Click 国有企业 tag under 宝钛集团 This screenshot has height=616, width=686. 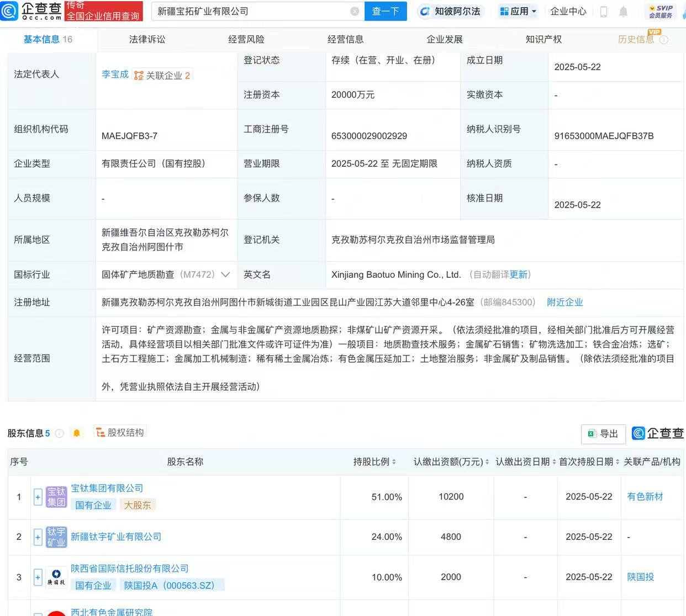[x=93, y=505]
